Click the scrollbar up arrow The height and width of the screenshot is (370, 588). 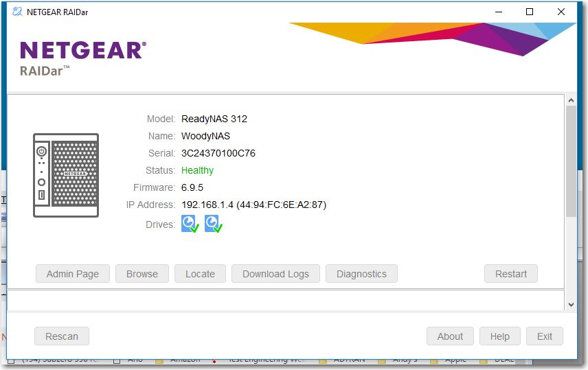click(571, 100)
